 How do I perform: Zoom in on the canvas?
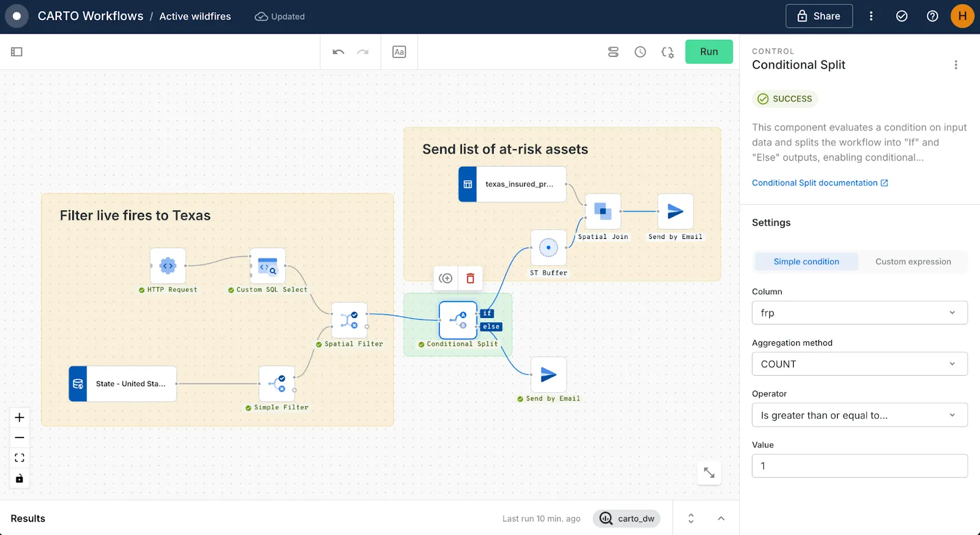20,417
